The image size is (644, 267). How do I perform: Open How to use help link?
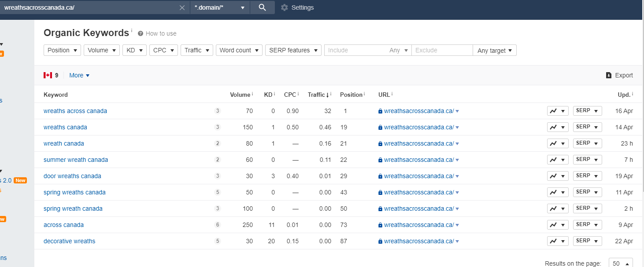(157, 33)
